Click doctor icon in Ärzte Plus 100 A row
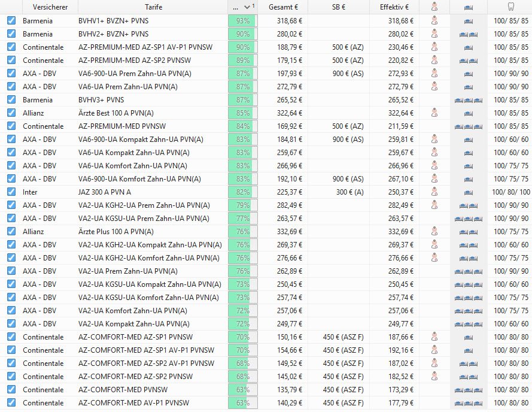 click(434, 232)
